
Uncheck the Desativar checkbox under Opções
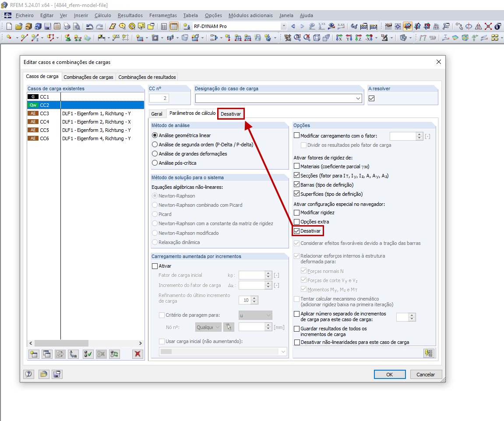(297, 231)
